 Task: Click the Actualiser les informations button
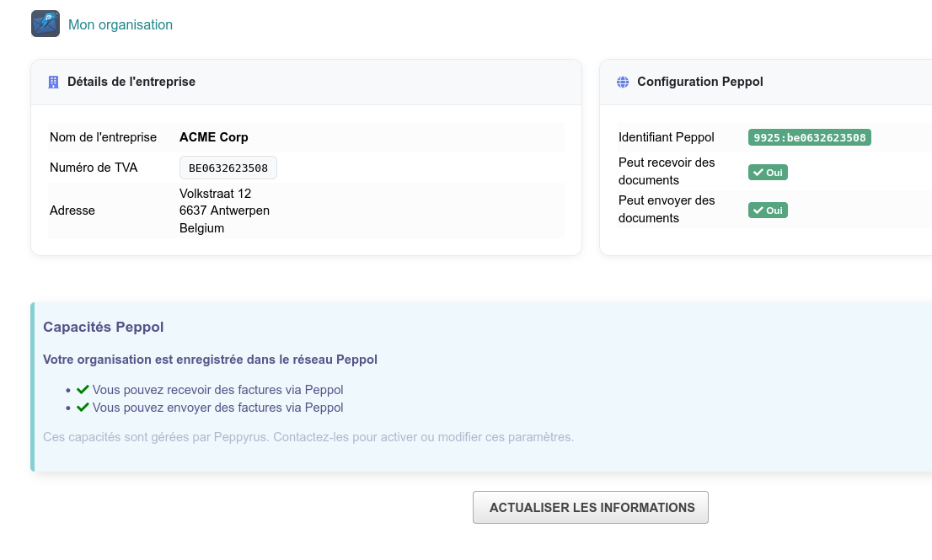pos(591,507)
